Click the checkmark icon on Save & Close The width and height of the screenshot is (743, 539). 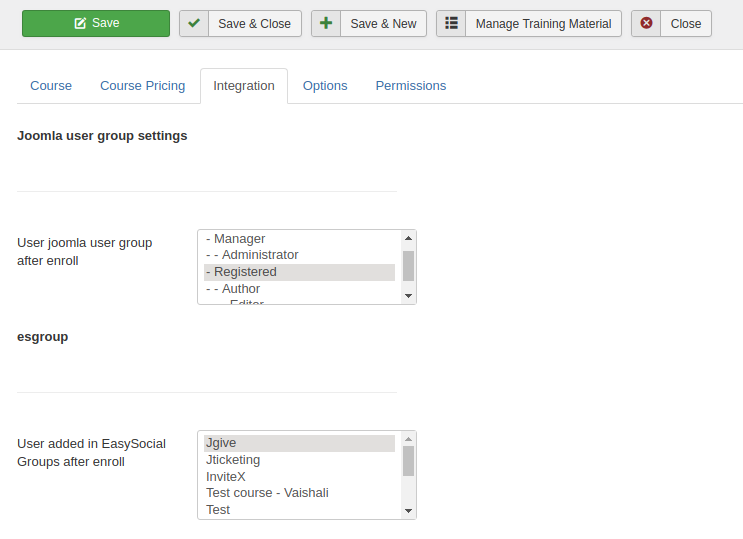194,24
